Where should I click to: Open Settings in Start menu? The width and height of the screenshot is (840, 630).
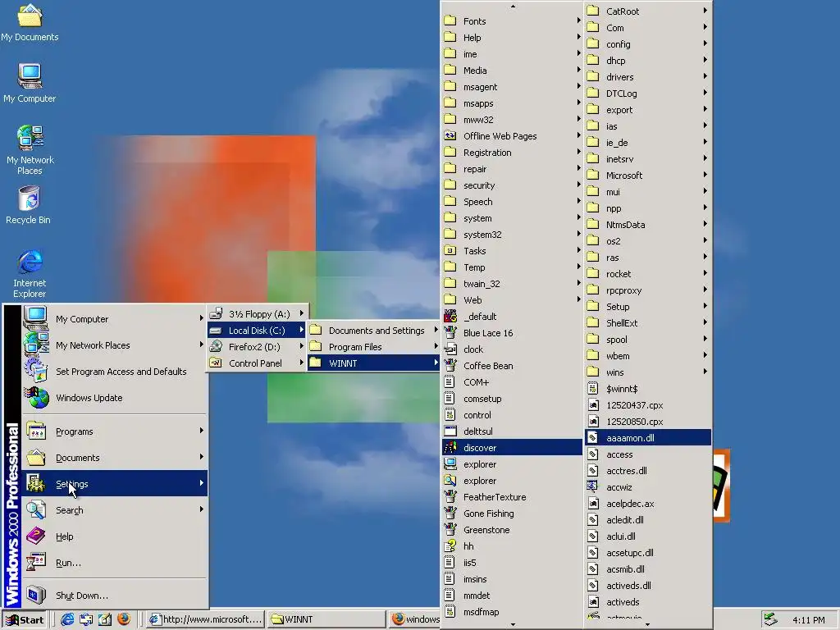click(115, 484)
